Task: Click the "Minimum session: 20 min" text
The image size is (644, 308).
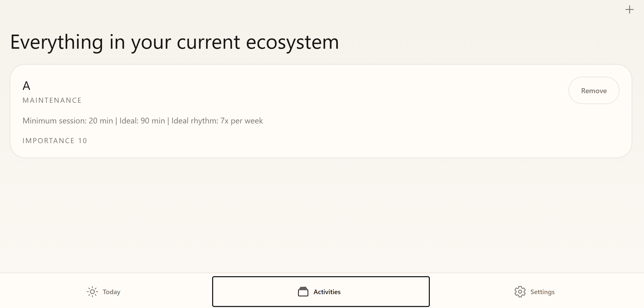Action: pyautogui.click(x=68, y=121)
